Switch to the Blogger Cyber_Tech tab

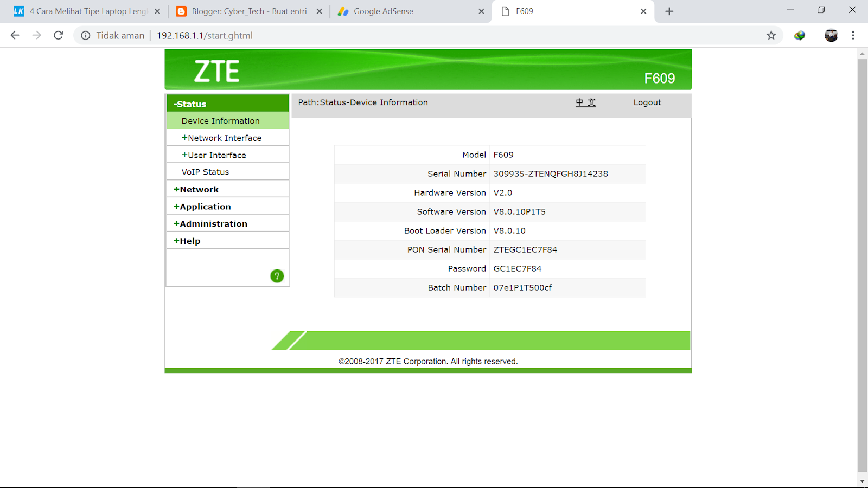(x=248, y=11)
